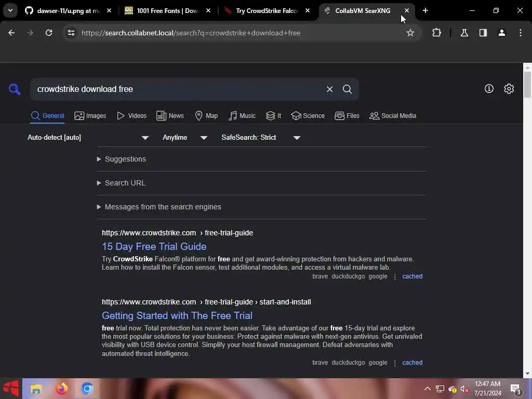Open Chrome Labs flask icon
Image resolution: width=532 pixels, height=399 pixels.
[x=464, y=33]
